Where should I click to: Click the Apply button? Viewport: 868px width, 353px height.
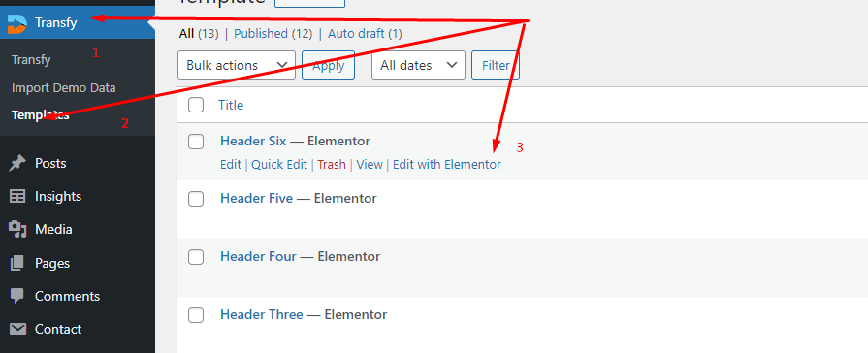pyautogui.click(x=328, y=65)
